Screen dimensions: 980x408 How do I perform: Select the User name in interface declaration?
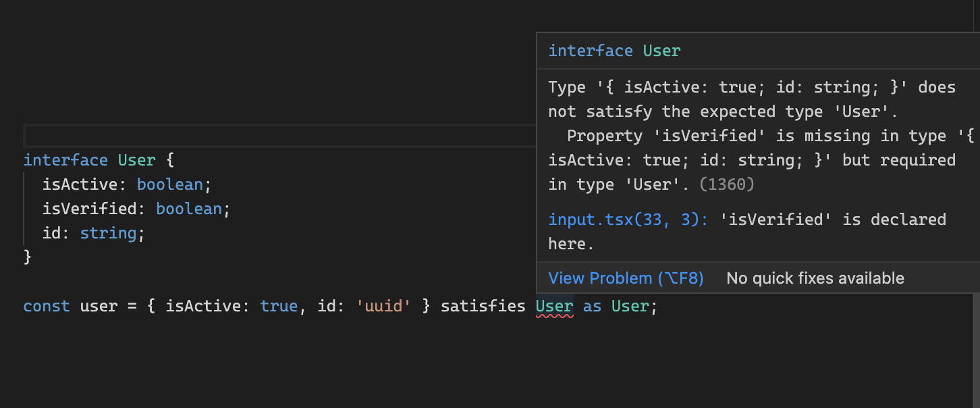pos(137,160)
